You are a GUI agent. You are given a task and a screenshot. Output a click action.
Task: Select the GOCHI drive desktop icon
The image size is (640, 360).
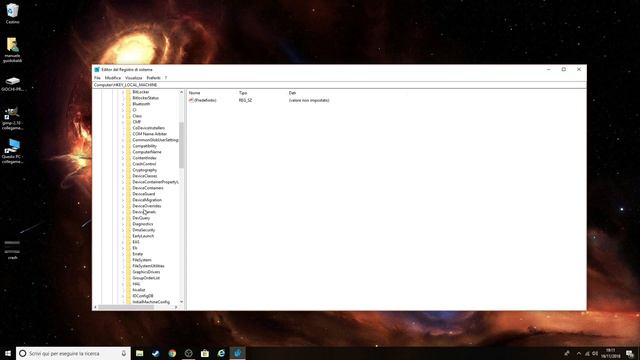click(12, 84)
